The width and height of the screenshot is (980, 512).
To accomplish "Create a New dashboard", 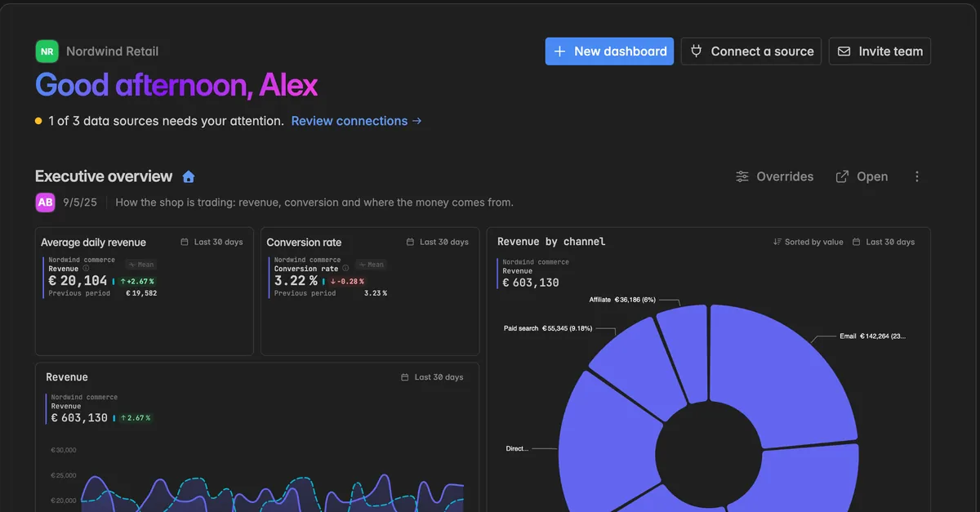I will pyautogui.click(x=609, y=51).
